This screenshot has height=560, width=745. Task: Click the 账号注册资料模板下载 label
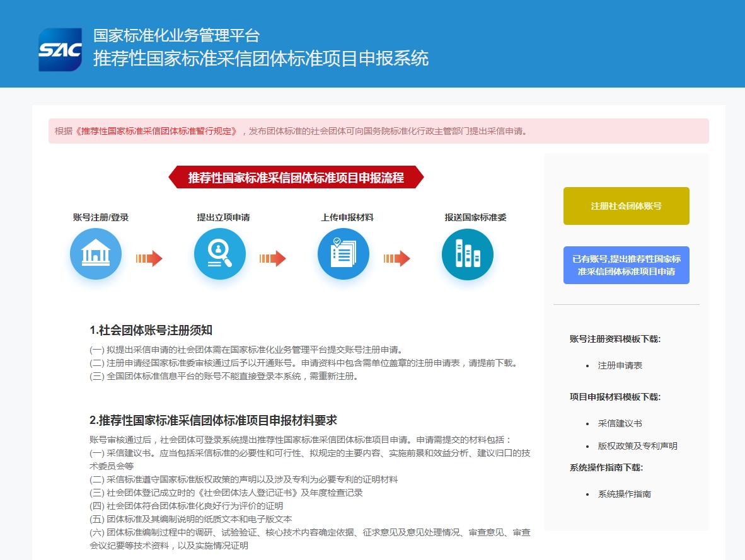pos(615,339)
